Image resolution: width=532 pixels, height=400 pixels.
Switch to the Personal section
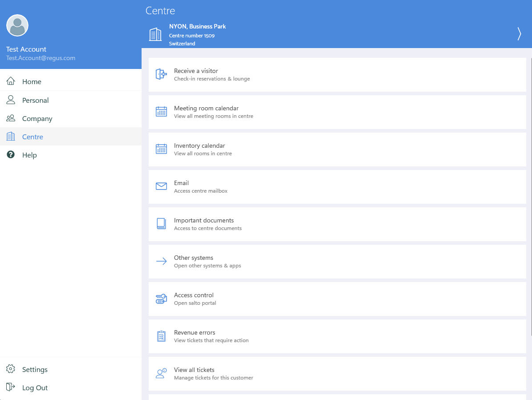tap(36, 100)
